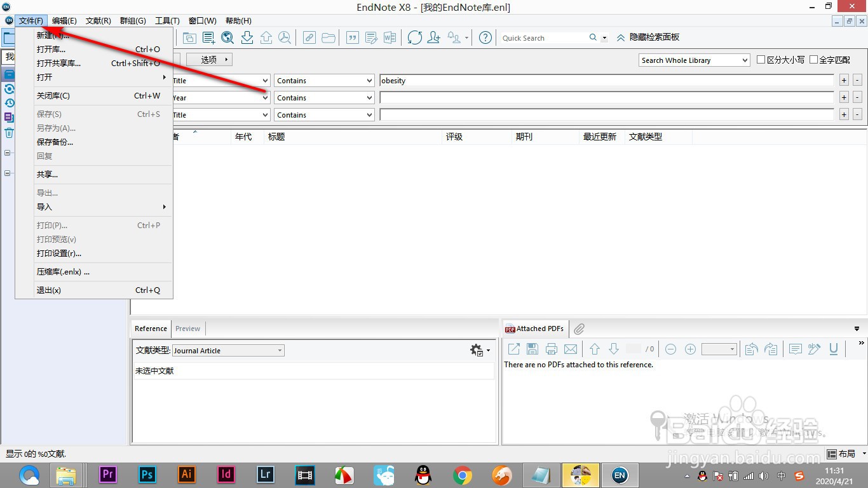868x488 pixels.
Task: Click the Import download-arrow icon
Action: coord(247,37)
